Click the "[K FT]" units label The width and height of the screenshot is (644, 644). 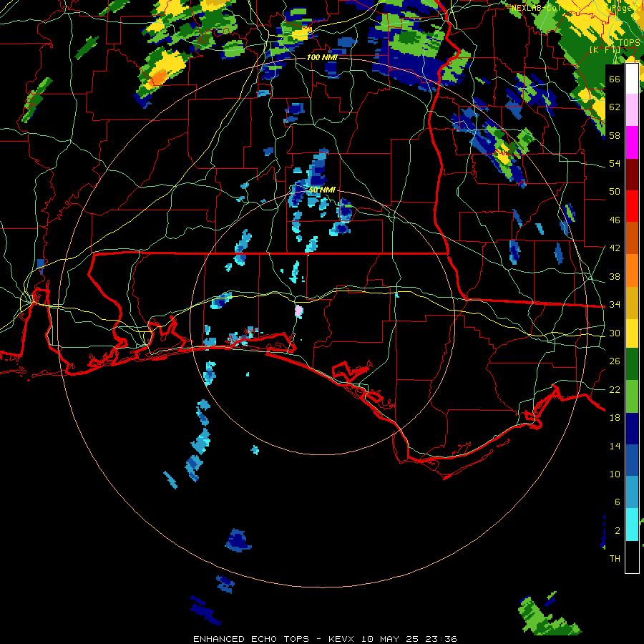coord(605,49)
